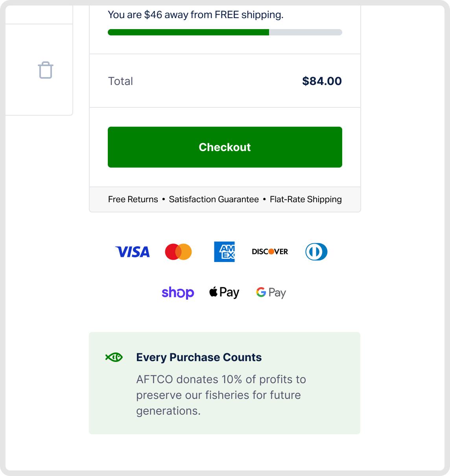Screen dimensions: 450x476
Task: Click the green fish icon
Action: tap(114, 357)
